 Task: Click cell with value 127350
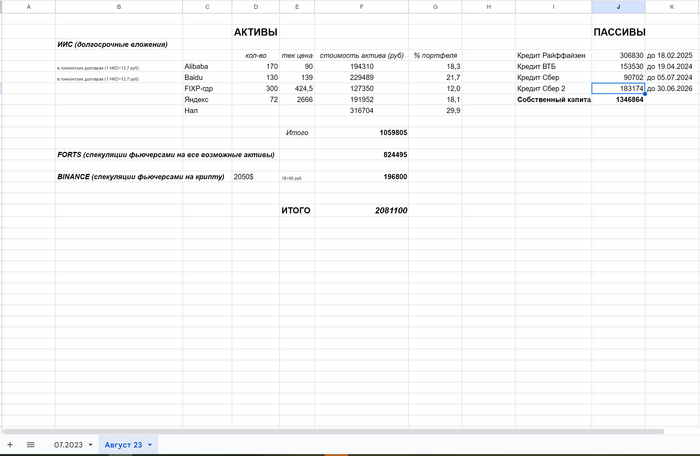point(362,88)
